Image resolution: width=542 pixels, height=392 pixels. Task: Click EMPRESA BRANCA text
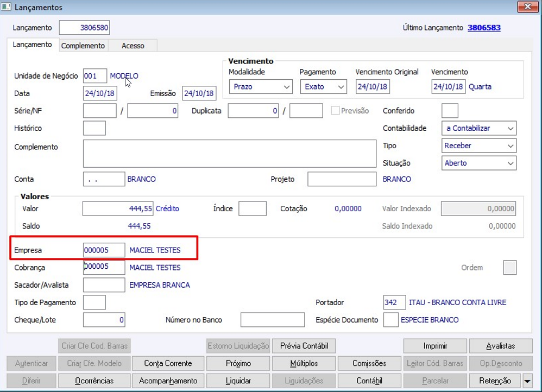pos(159,285)
